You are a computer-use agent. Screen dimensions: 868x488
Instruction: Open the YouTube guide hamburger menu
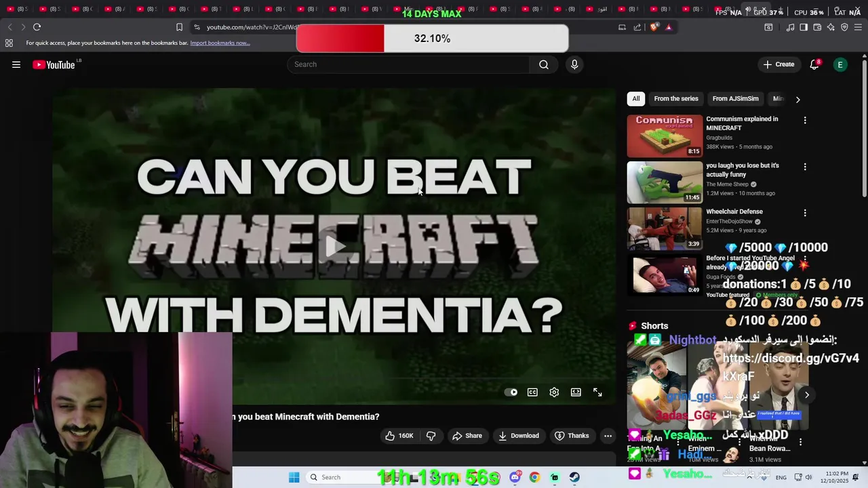[16, 64]
